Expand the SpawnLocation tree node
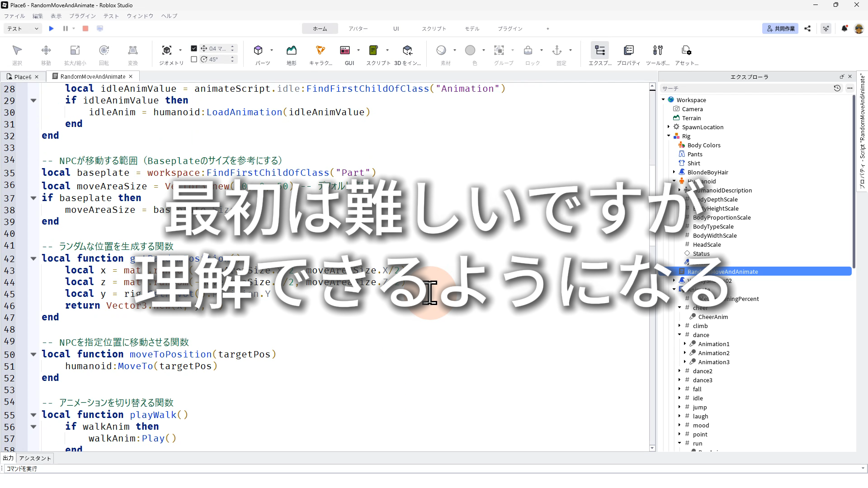Viewport: 868px width, 488px height. [669, 127]
